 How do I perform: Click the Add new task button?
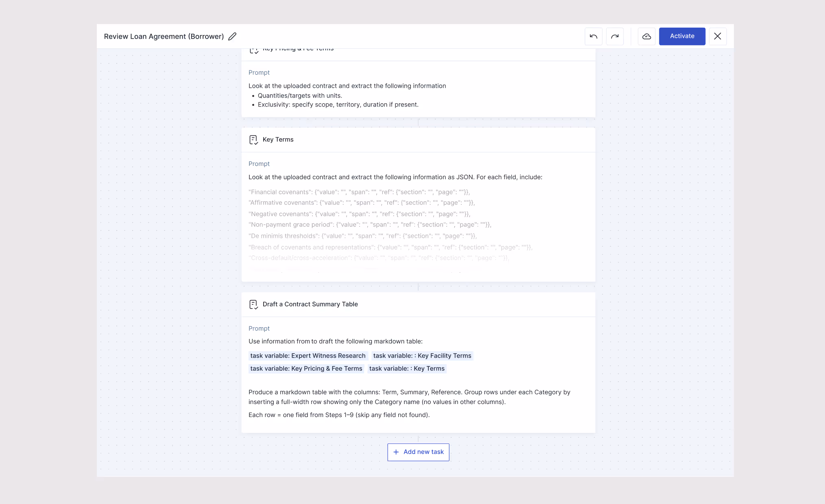coord(418,452)
